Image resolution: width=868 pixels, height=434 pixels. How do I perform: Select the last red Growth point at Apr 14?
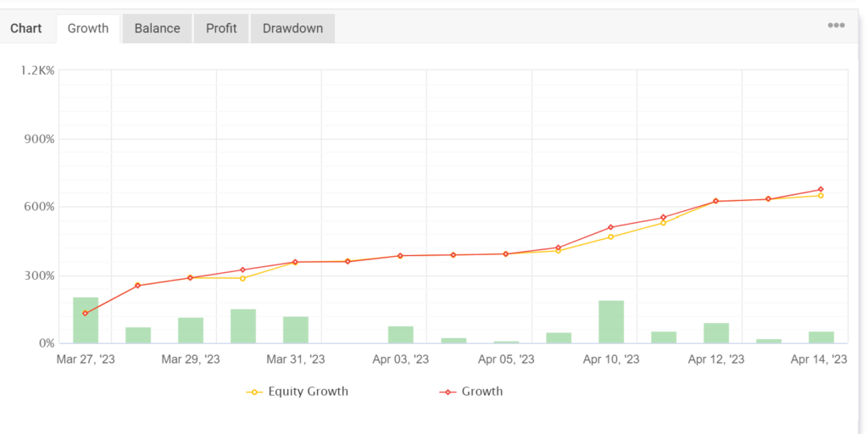(x=821, y=189)
